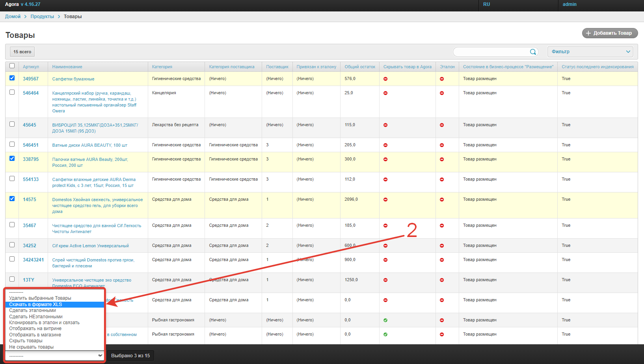Click green check icon in last row
The height and width of the screenshot is (364, 644).
pyautogui.click(x=385, y=334)
